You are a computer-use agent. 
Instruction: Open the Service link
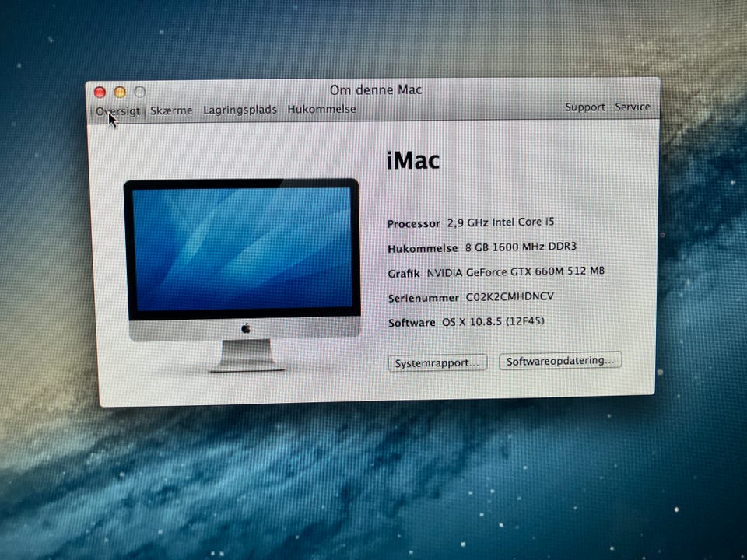coord(633,107)
